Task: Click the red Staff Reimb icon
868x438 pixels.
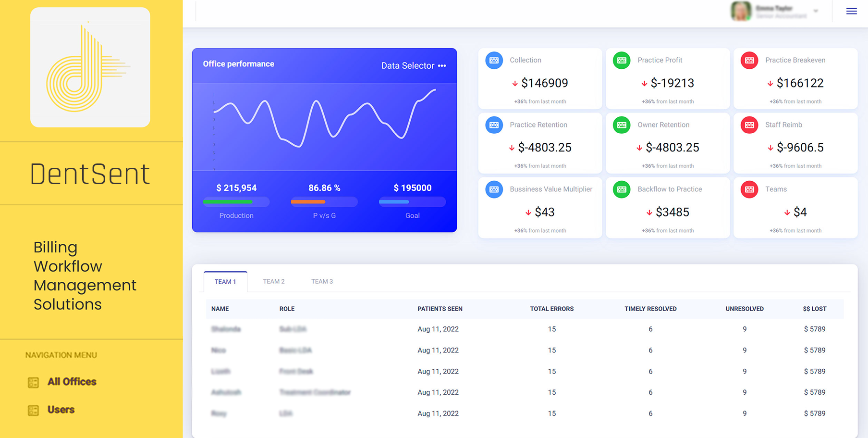Action: click(x=749, y=125)
